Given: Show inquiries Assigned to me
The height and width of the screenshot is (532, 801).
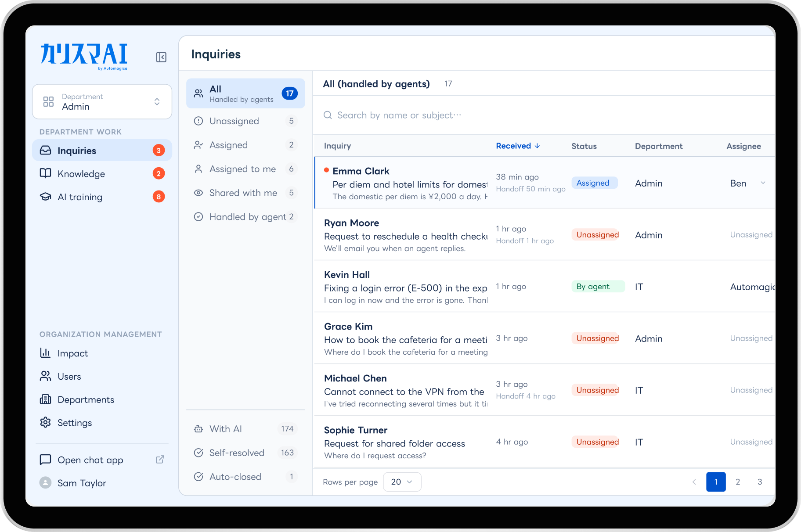Looking at the screenshot, I should pos(245,169).
